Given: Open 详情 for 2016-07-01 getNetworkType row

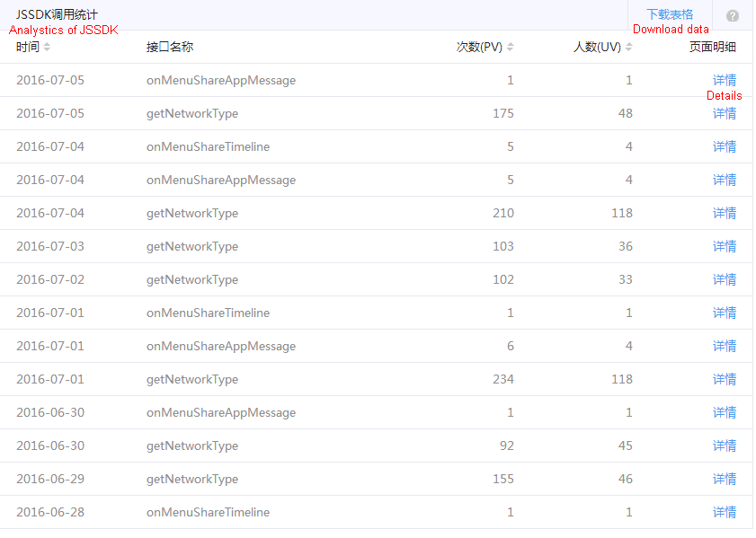Looking at the screenshot, I should (x=725, y=379).
